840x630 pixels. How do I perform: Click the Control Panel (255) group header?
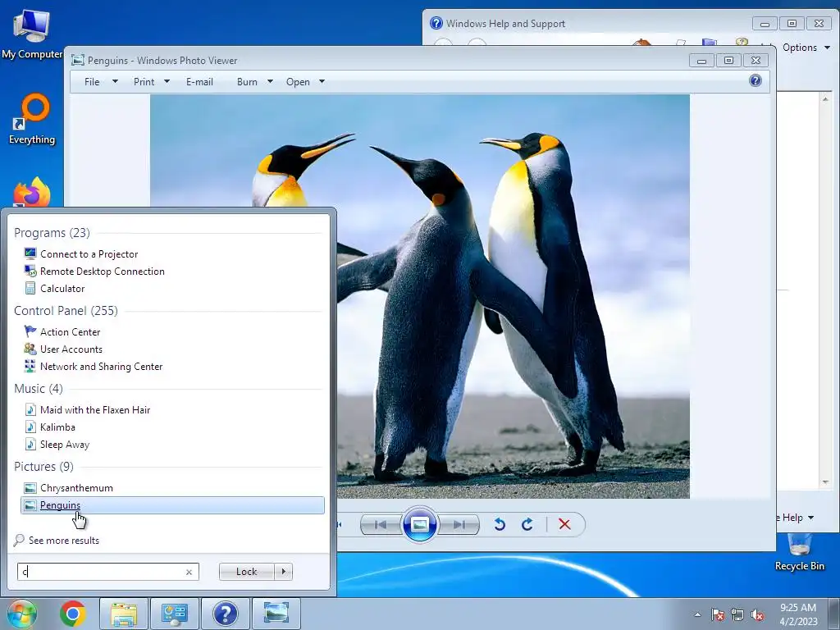click(66, 311)
